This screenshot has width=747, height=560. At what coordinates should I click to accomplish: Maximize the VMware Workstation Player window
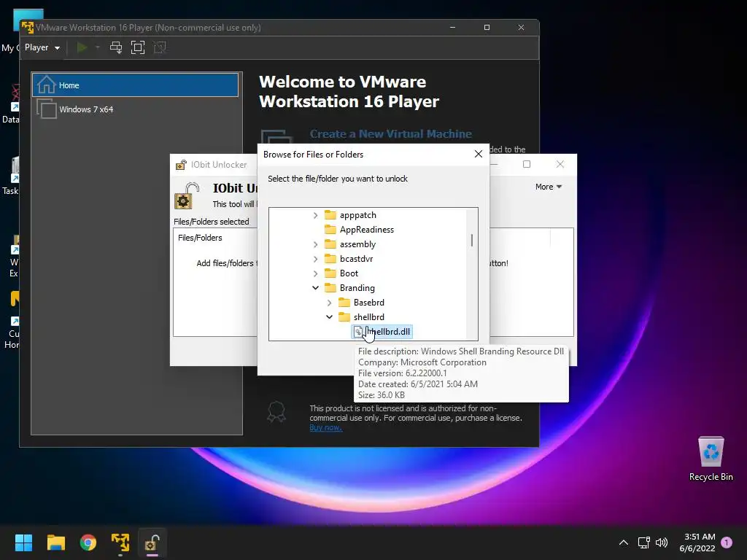[x=487, y=28]
